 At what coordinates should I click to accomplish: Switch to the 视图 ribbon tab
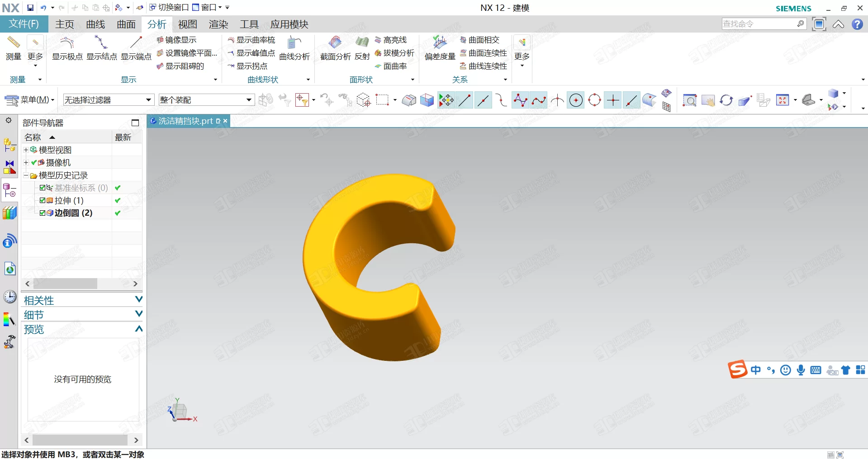point(188,24)
